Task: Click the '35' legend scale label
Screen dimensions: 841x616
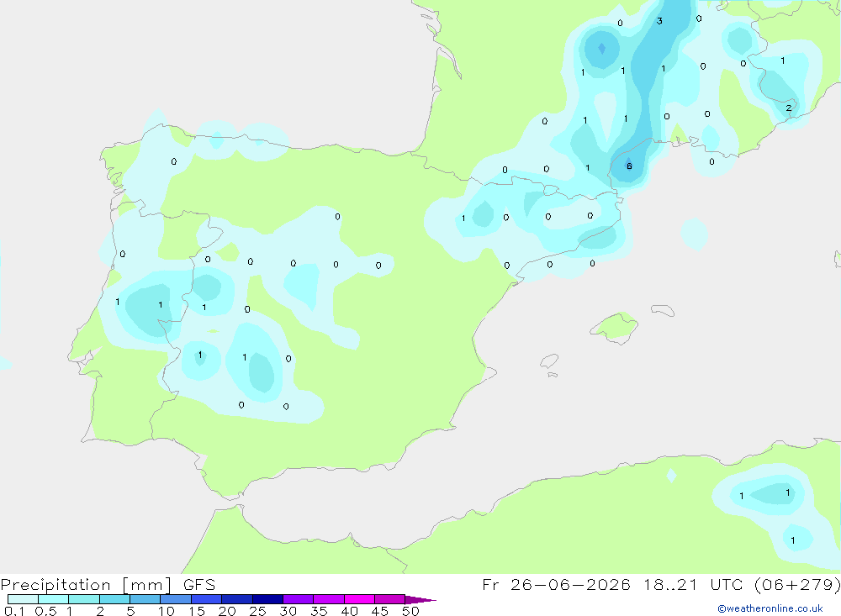Action: pos(319,611)
